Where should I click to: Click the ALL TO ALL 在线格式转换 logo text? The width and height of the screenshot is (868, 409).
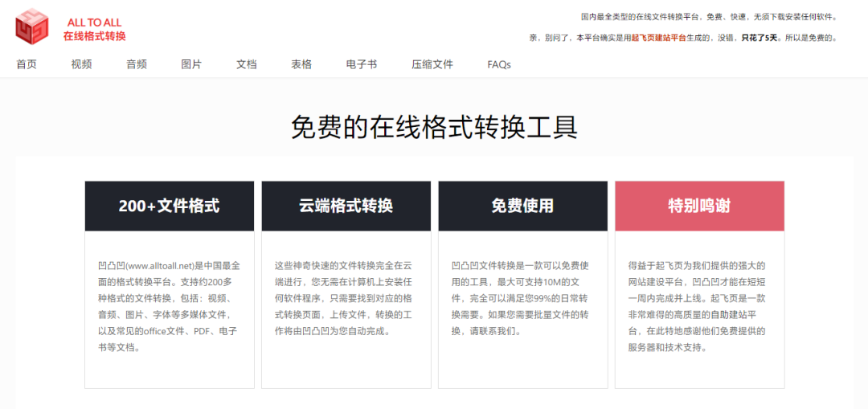pos(94,30)
